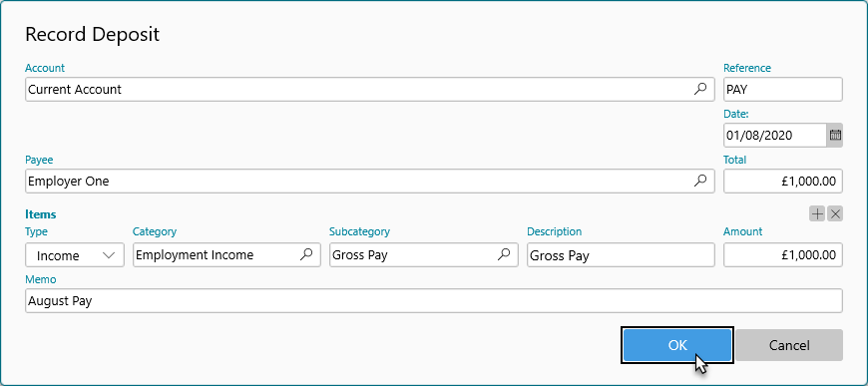This screenshot has height=386, width=868.
Task: Click the Date field 01/08/2020
Action: click(775, 135)
